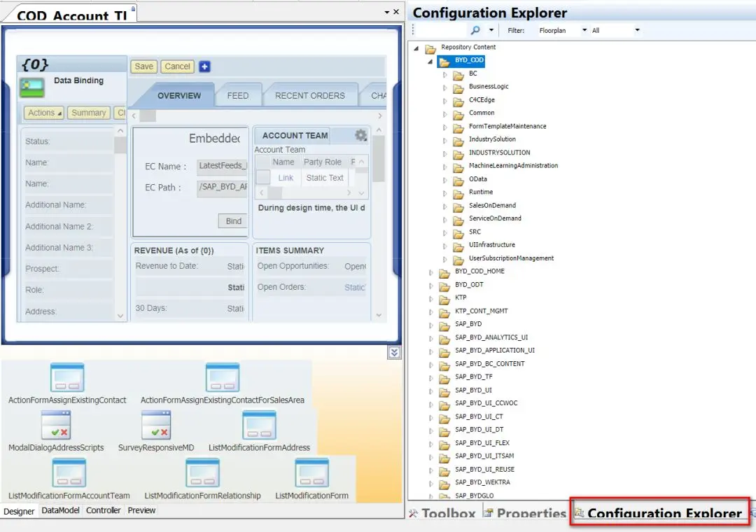
Task: Select the MachineLearningAdministration tree item
Action: pyautogui.click(x=514, y=165)
